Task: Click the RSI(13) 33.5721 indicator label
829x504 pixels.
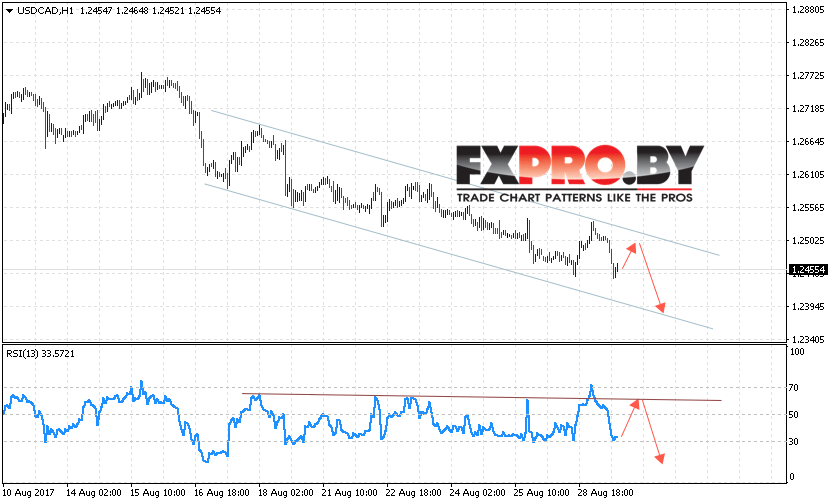Action: [40, 354]
